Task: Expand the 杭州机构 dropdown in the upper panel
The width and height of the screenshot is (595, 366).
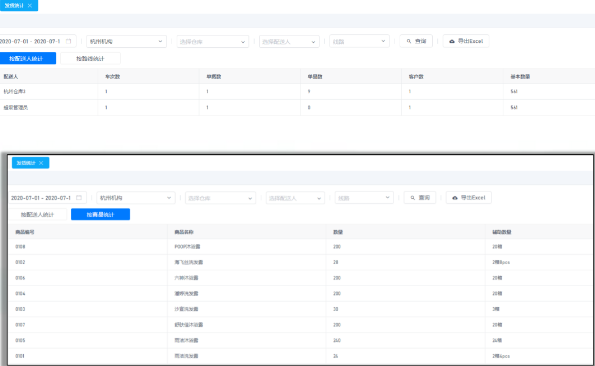Action: 126,41
